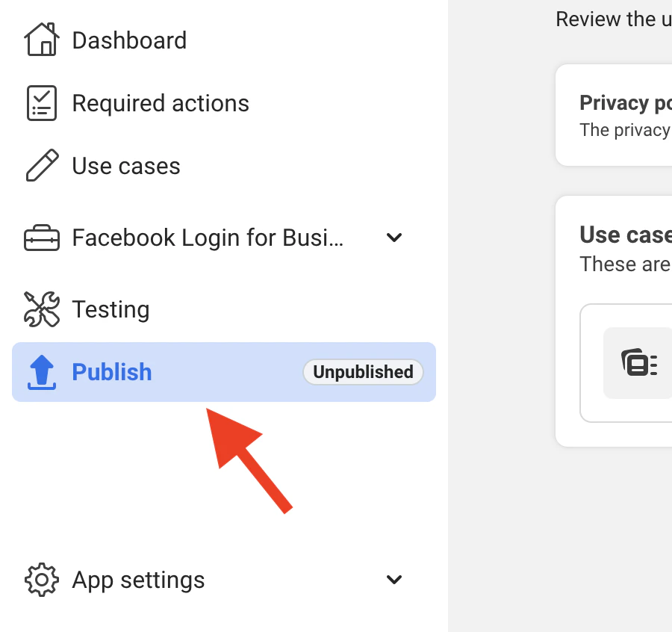
Task: Select the Use cases pencil icon
Action: pos(41,165)
